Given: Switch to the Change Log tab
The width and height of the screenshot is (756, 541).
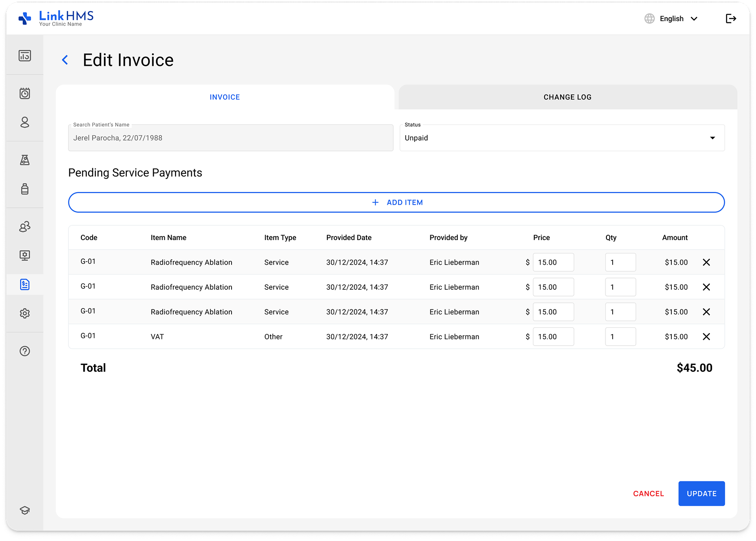Looking at the screenshot, I should tap(567, 97).
